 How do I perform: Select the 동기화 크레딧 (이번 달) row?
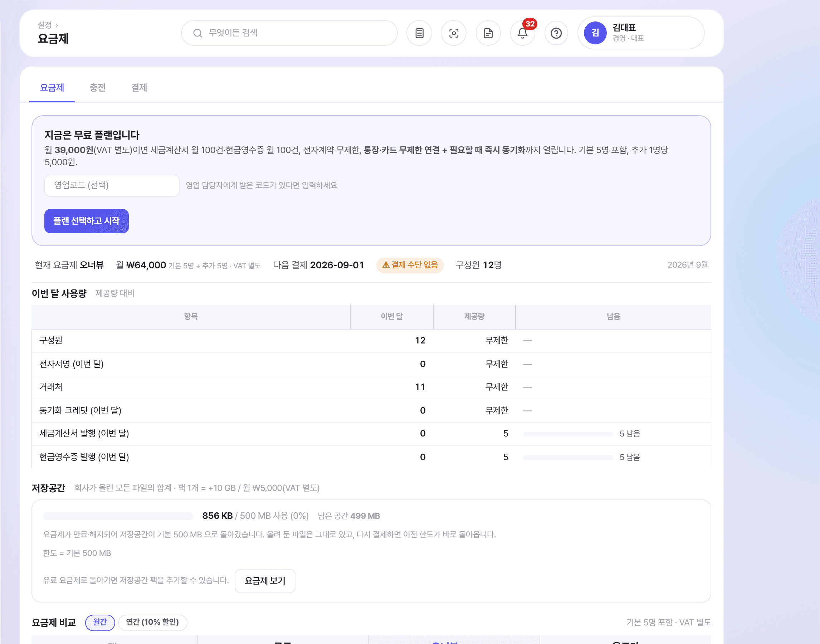tap(371, 411)
